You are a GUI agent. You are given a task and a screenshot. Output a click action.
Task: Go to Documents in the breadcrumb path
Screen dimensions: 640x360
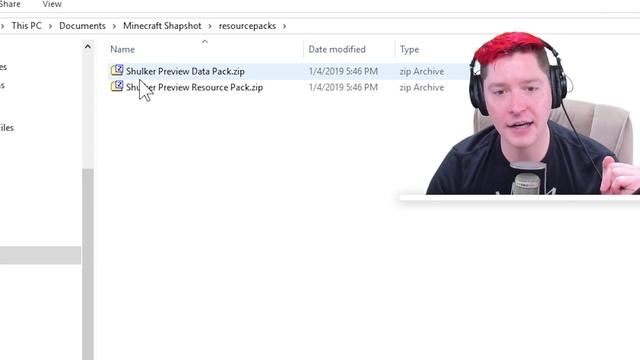(82, 26)
